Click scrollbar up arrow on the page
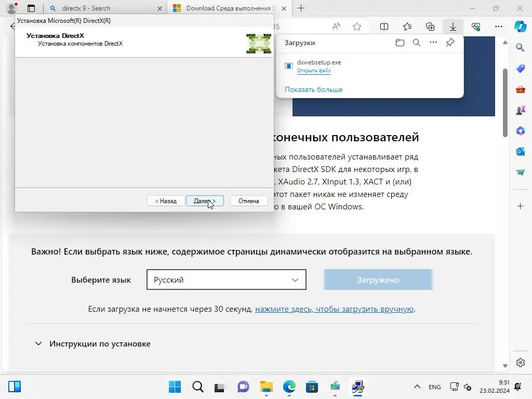The height and width of the screenshot is (399, 532). tap(505, 43)
